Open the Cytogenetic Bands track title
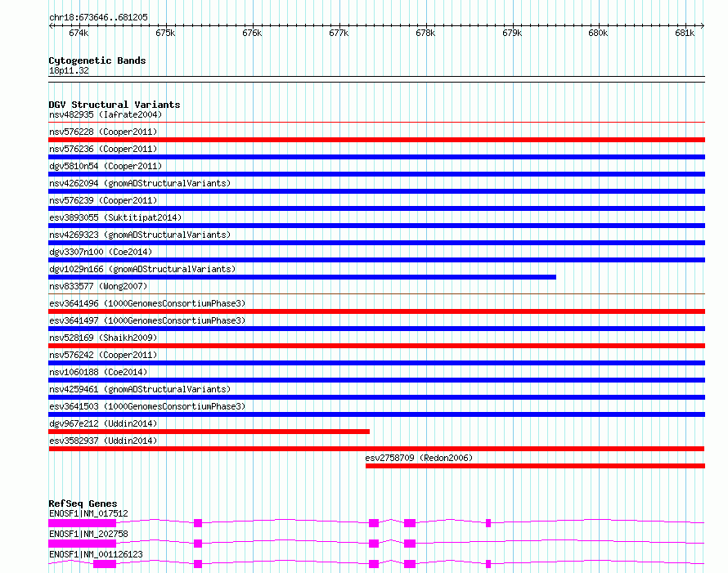Viewport: 728px width, 573px height. (97, 60)
